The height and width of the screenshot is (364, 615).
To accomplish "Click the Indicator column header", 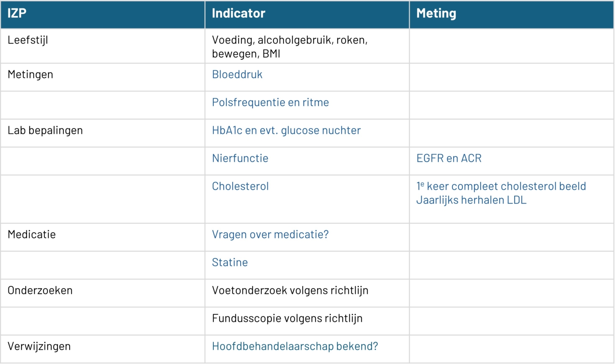I will [x=238, y=14].
